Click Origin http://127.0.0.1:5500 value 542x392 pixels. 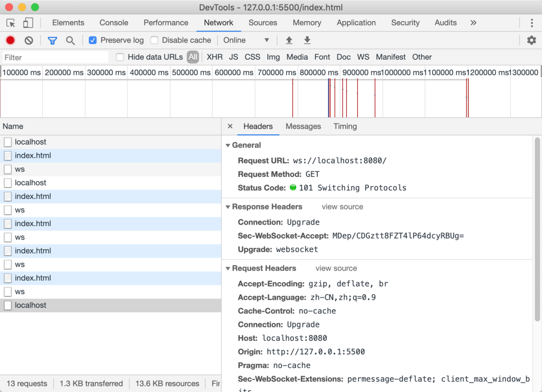pyautogui.click(x=316, y=352)
